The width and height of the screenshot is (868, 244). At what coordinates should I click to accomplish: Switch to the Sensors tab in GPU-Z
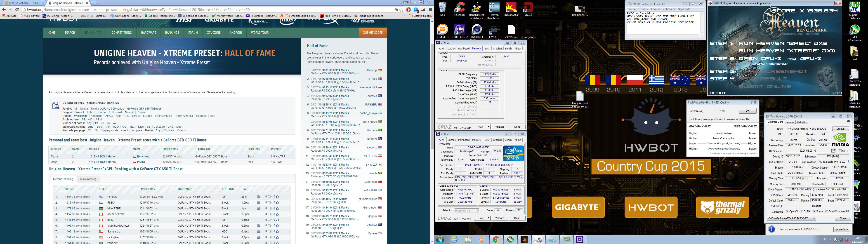coord(790,122)
